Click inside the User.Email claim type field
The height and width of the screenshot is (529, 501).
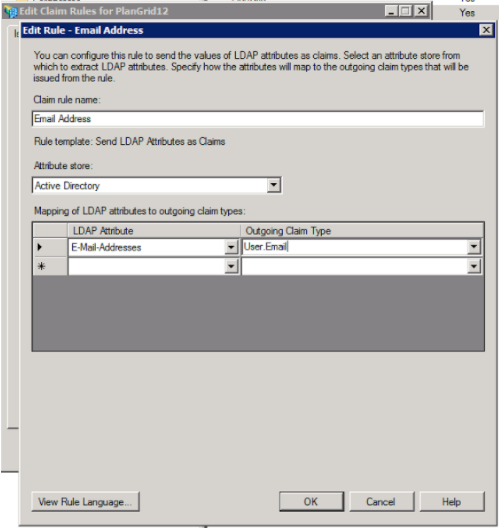click(x=354, y=247)
